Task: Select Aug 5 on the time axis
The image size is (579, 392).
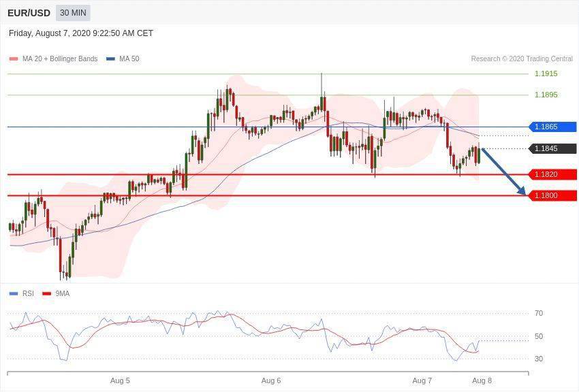Action: [x=120, y=380]
